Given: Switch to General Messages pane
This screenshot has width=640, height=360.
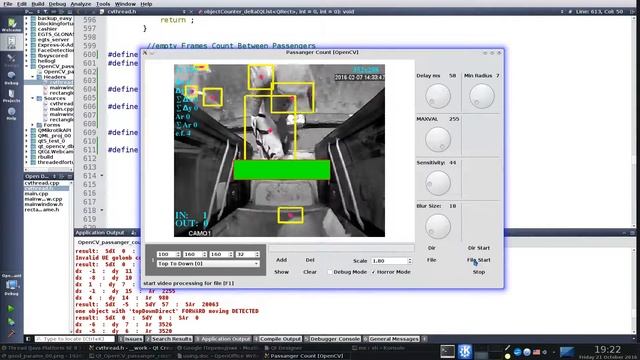Looking at the screenshot, I should 391,339.
